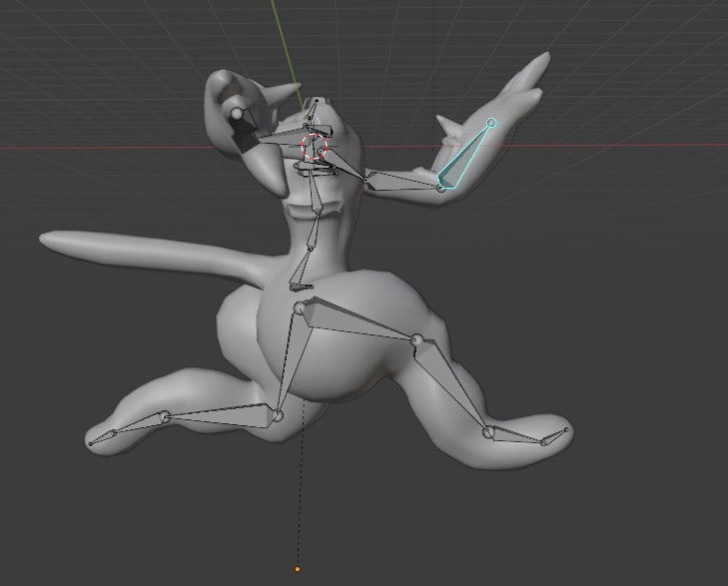Click the hip joint sphere where both thighs meet
728x586 pixels.
[300, 307]
